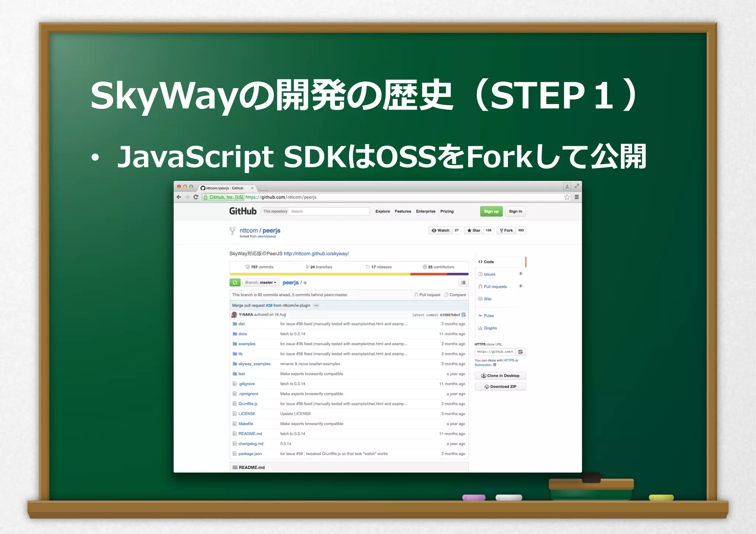Viewport: 756px width, 534px height.
Task: Open the Explore menu item
Action: pos(382,211)
